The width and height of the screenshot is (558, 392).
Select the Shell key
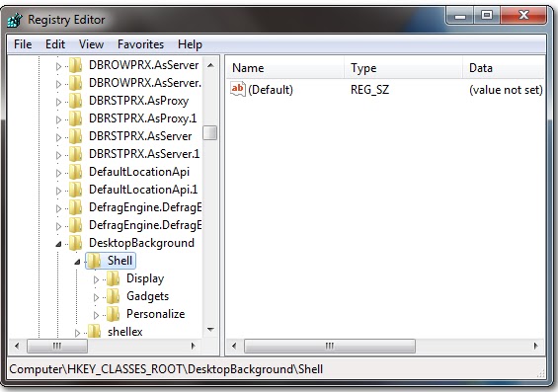click(120, 261)
